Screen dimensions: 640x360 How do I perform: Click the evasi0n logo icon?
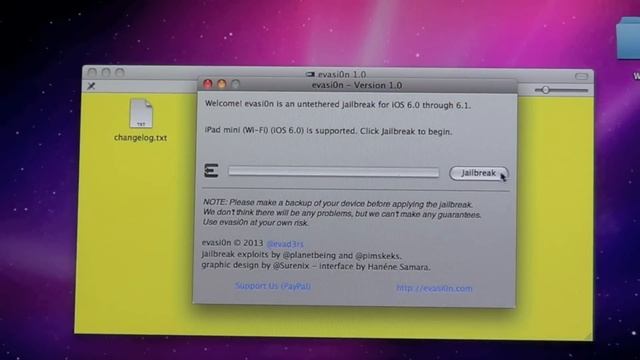click(211, 170)
